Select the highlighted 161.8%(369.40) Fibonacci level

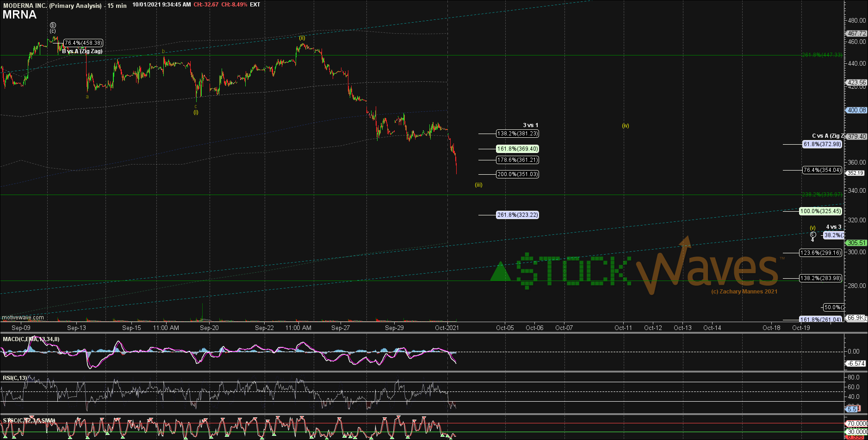coord(517,149)
